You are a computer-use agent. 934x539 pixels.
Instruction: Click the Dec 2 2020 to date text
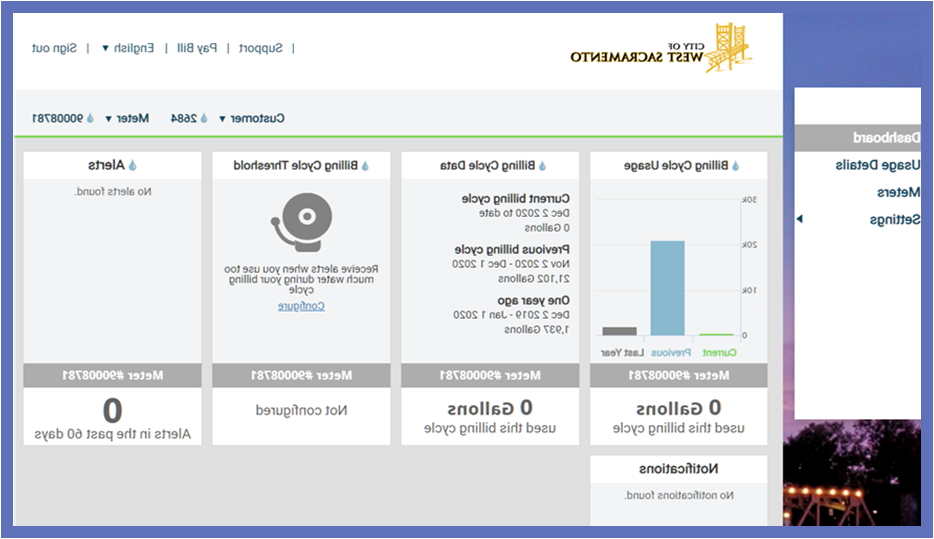pyautogui.click(x=524, y=213)
